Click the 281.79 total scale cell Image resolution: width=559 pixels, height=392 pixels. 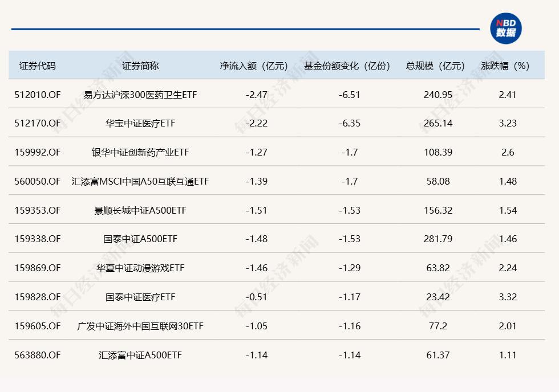pos(438,239)
